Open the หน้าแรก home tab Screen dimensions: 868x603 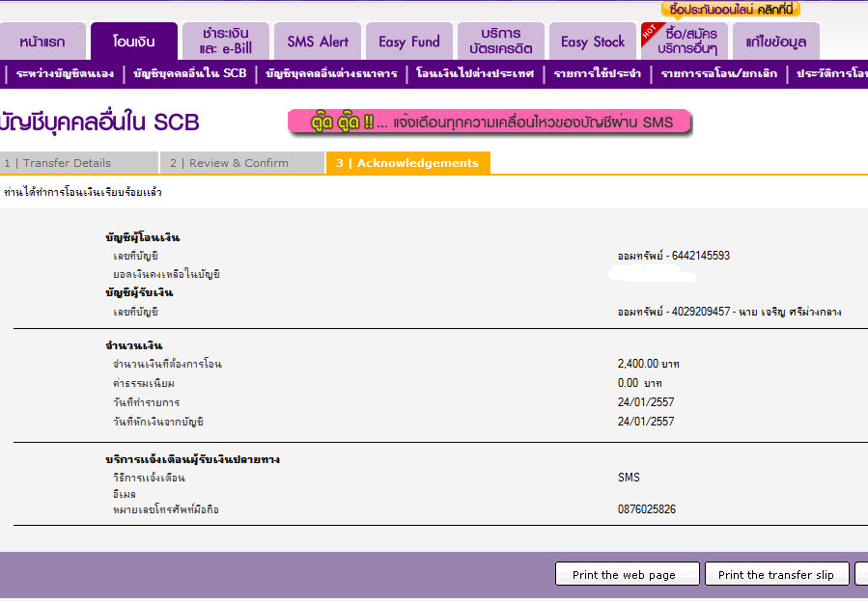(x=42, y=41)
